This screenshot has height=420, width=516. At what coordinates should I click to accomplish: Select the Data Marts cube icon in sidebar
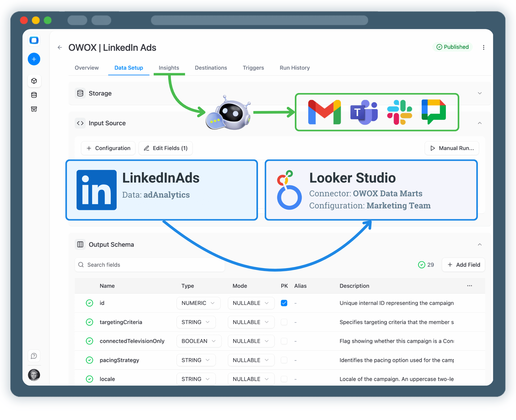[34, 81]
